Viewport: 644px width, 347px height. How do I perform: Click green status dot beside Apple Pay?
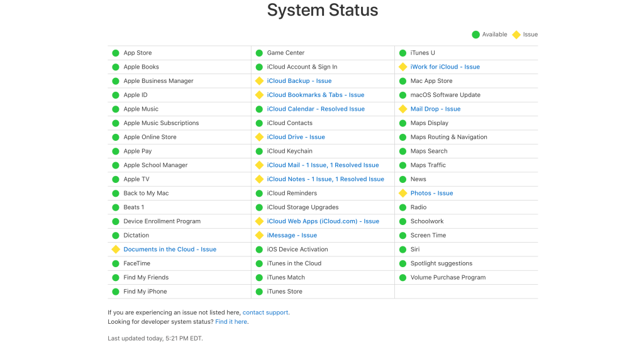[x=116, y=151]
